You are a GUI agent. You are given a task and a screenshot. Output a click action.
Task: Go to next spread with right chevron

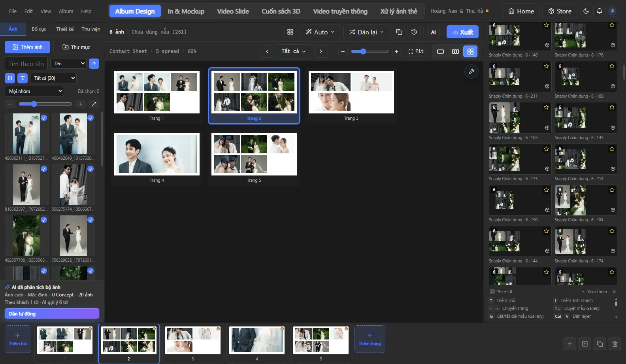click(321, 51)
